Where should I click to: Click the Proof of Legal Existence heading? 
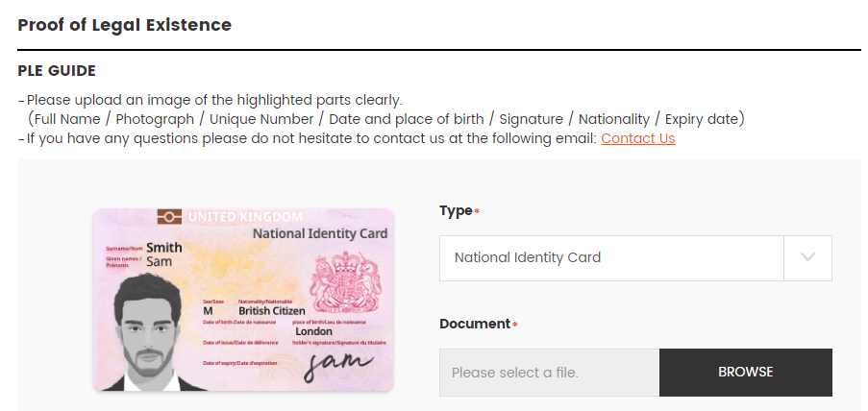(125, 25)
